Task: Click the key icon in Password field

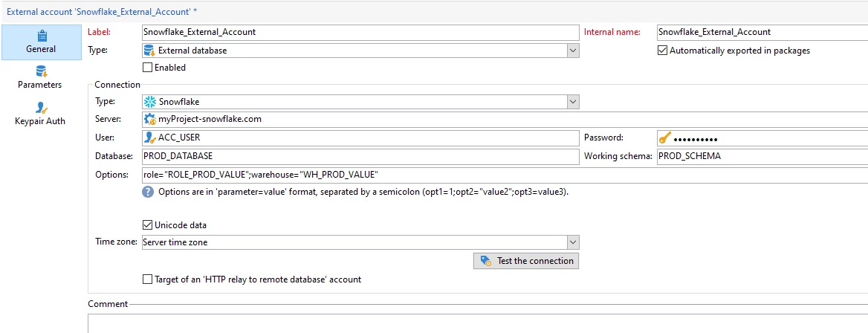Action: click(664, 138)
